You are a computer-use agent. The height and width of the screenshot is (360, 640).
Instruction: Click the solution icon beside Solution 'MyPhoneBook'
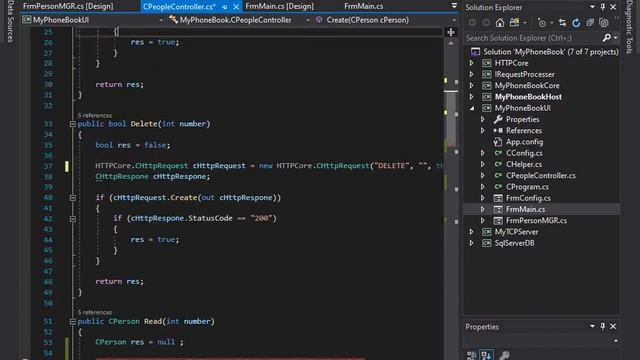(475, 52)
